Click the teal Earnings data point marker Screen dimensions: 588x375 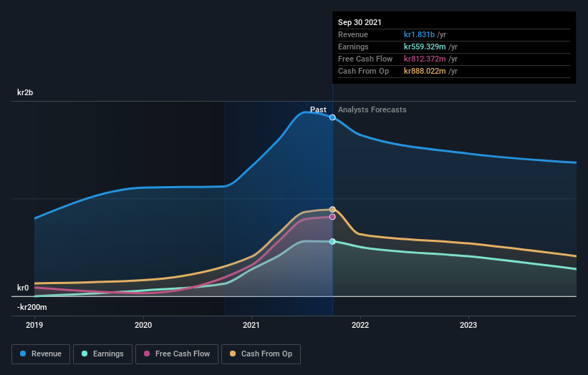pos(332,242)
